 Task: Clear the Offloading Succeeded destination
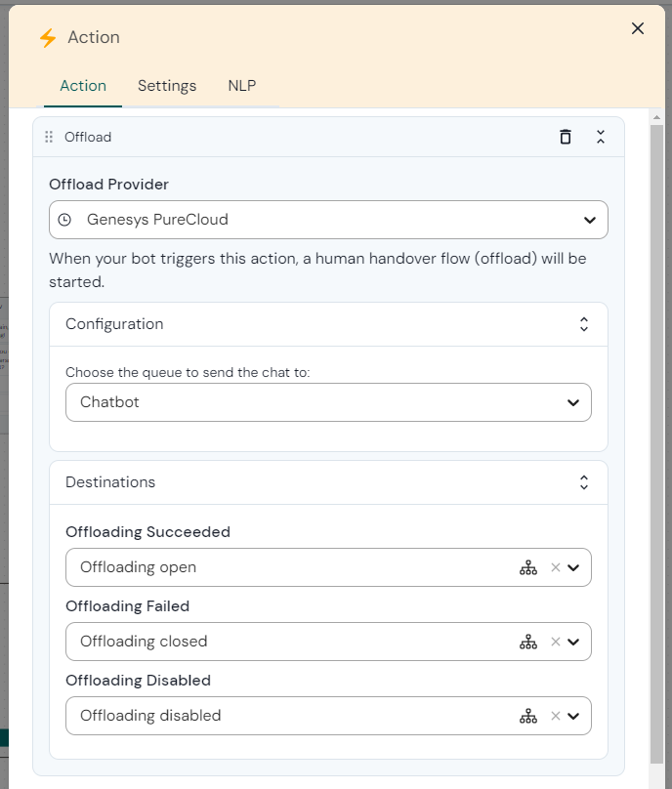coord(555,567)
